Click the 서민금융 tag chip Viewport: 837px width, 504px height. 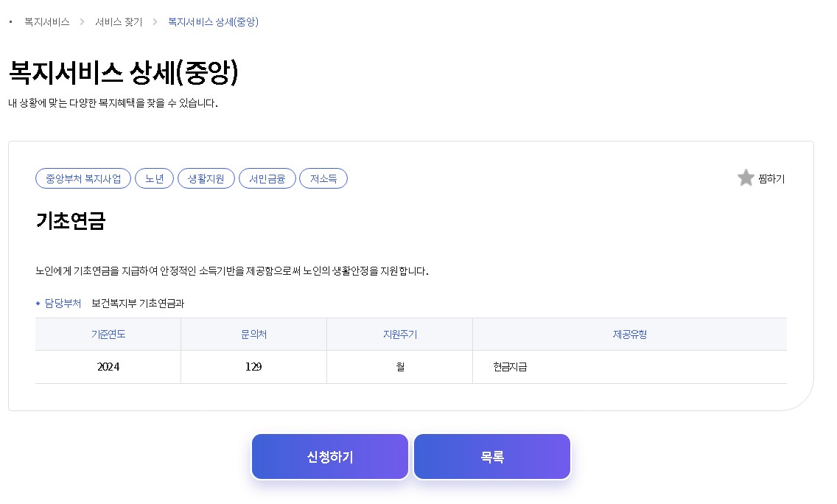pyautogui.click(x=267, y=178)
